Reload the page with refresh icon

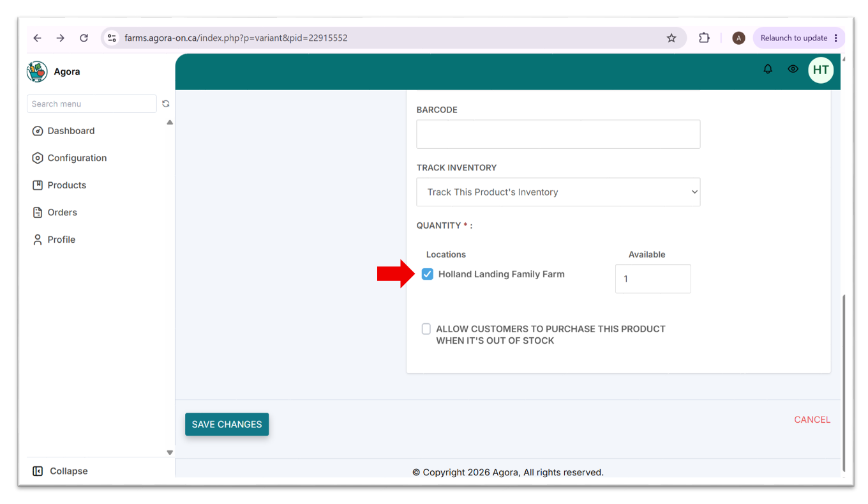(84, 38)
